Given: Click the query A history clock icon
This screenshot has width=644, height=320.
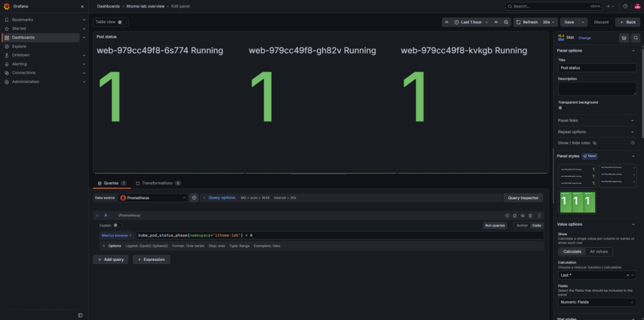Looking at the screenshot, I should [x=507, y=216].
